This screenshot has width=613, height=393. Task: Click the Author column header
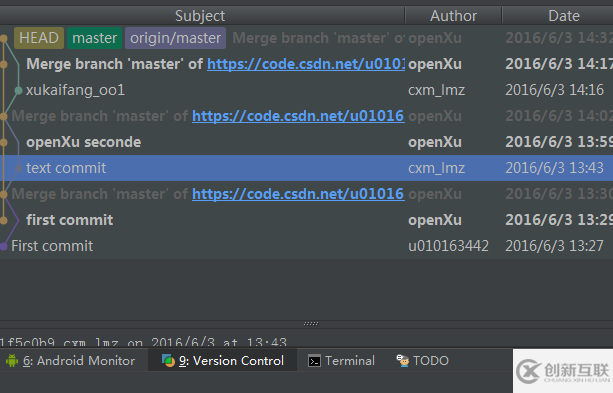453,16
